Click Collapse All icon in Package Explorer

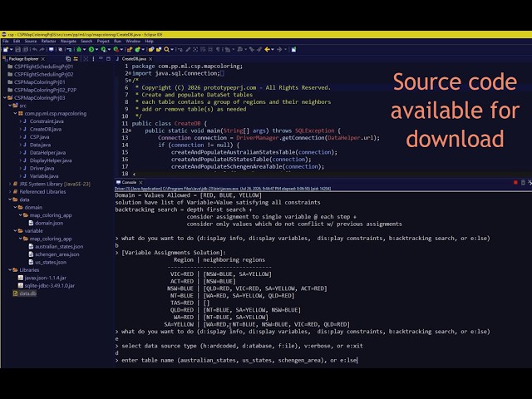pyautogui.click(x=68, y=59)
